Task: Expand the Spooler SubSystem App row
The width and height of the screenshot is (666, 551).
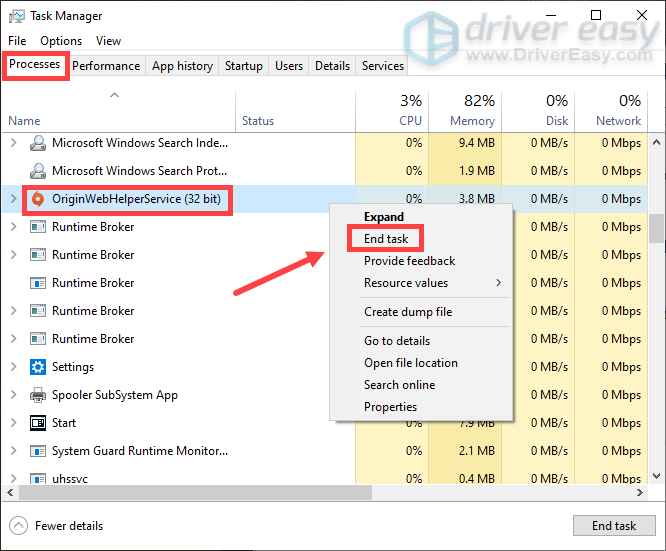Action: tap(13, 395)
